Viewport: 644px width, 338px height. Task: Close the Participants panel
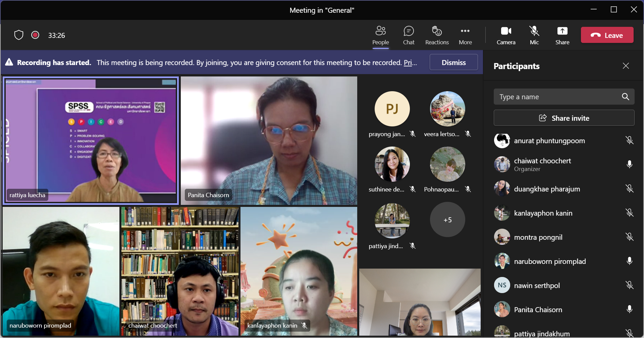coord(626,66)
